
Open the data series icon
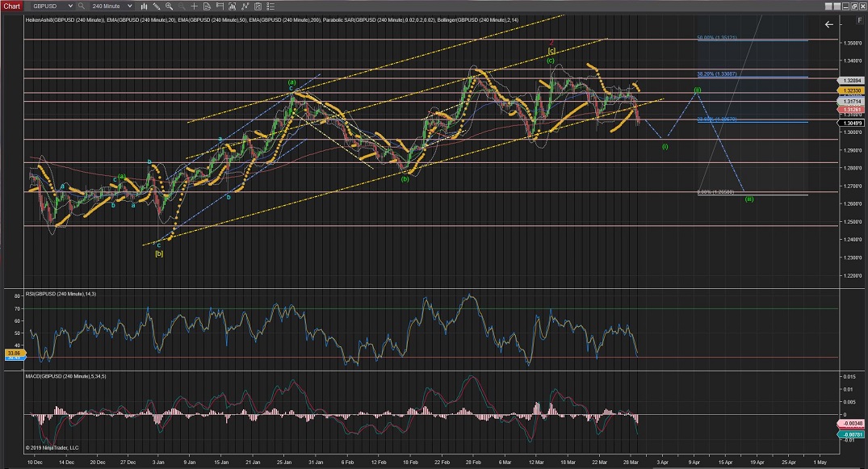[232, 6]
